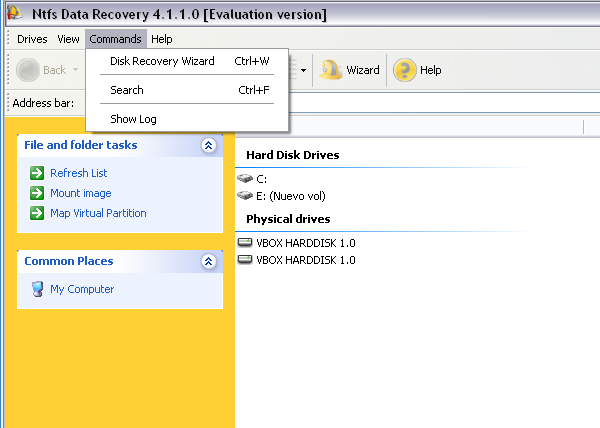
Task: Close the open Commands menu
Action: pyautogui.click(x=116, y=39)
